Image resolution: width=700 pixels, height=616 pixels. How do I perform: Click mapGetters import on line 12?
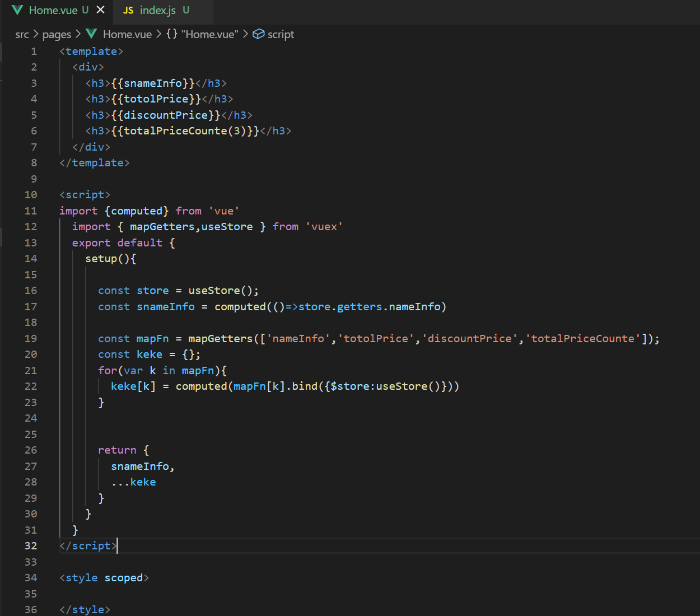click(162, 227)
